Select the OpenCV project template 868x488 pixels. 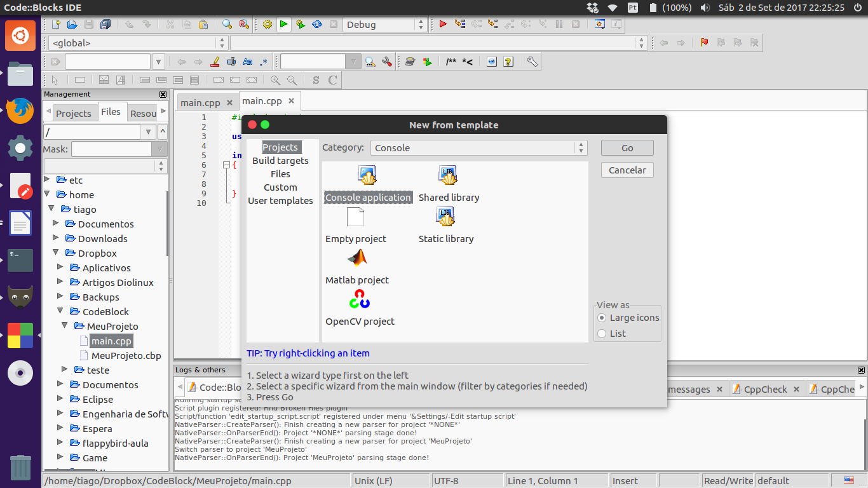coord(360,308)
